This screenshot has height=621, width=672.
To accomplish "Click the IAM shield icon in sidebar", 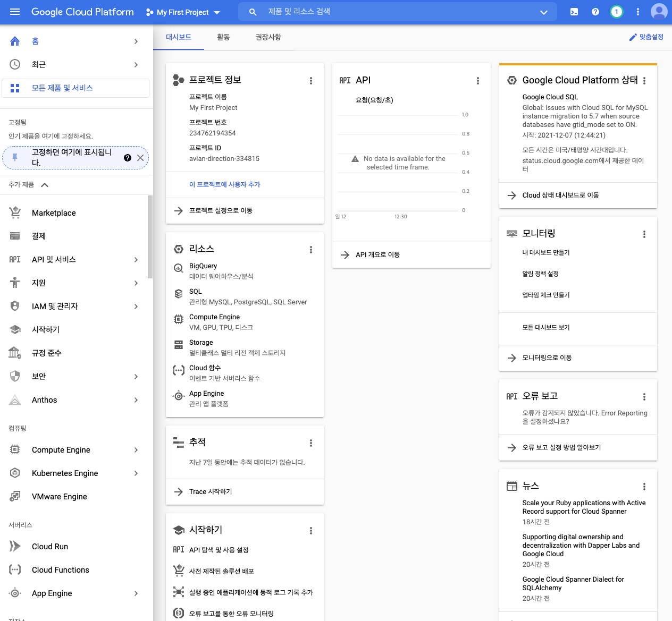I will [x=15, y=306].
